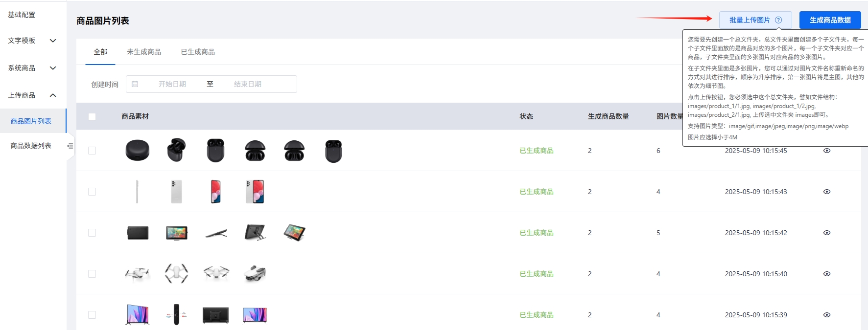The height and width of the screenshot is (330, 868).
Task: Expand the 系统商品 sidebar menu
Action: click(x=32, y=68)
